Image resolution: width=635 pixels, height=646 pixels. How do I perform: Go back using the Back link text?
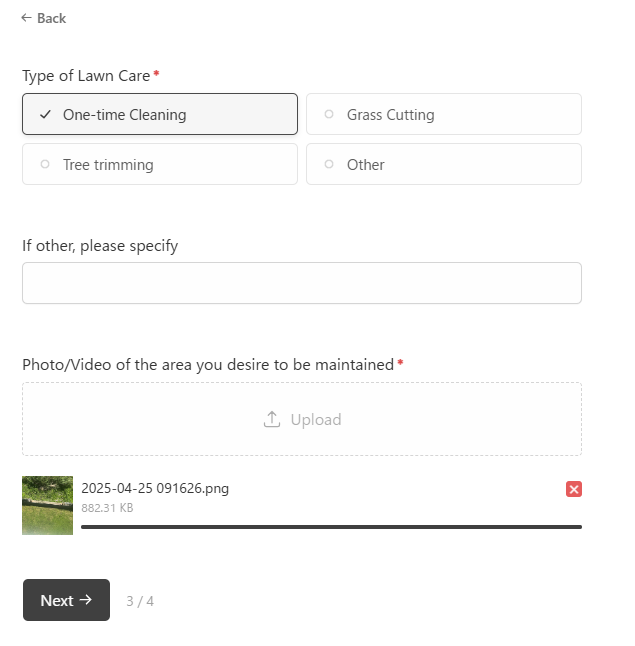(51, 18)
